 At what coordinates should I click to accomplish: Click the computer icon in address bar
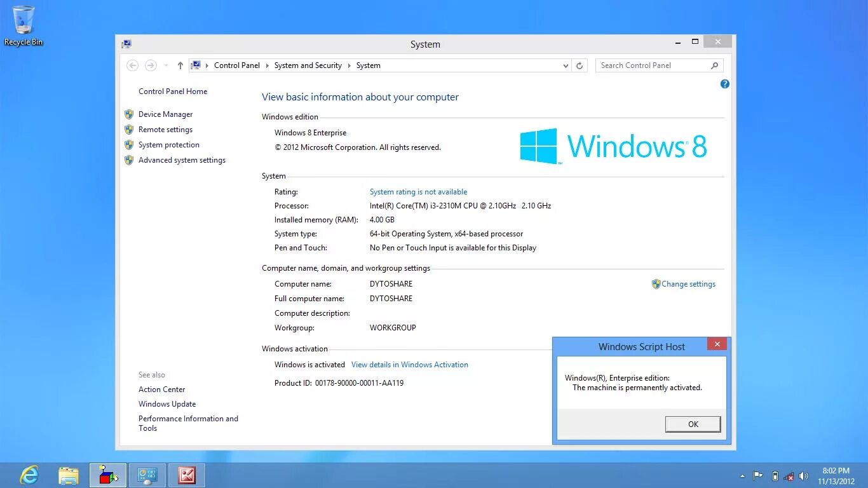point(196,65)
